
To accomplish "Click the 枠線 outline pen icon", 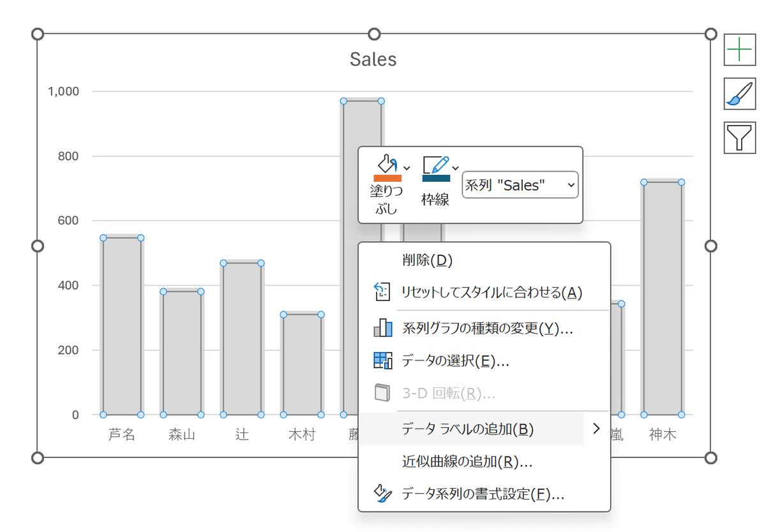I will tap(436, 164).
